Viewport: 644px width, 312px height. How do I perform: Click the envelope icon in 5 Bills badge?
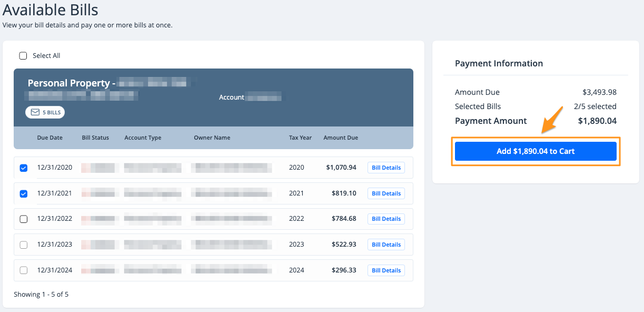tap(35, 112)
